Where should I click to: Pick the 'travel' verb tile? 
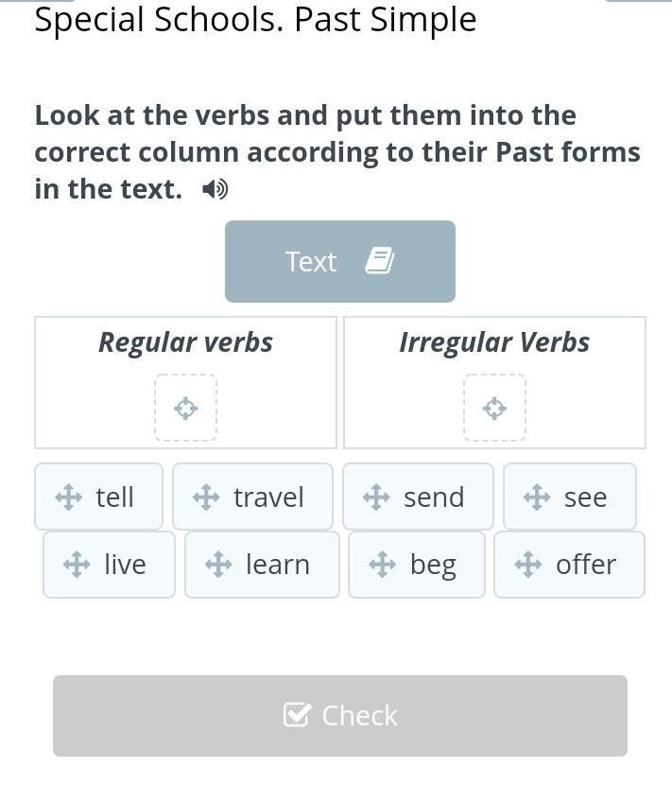click(x=253, y=497)
